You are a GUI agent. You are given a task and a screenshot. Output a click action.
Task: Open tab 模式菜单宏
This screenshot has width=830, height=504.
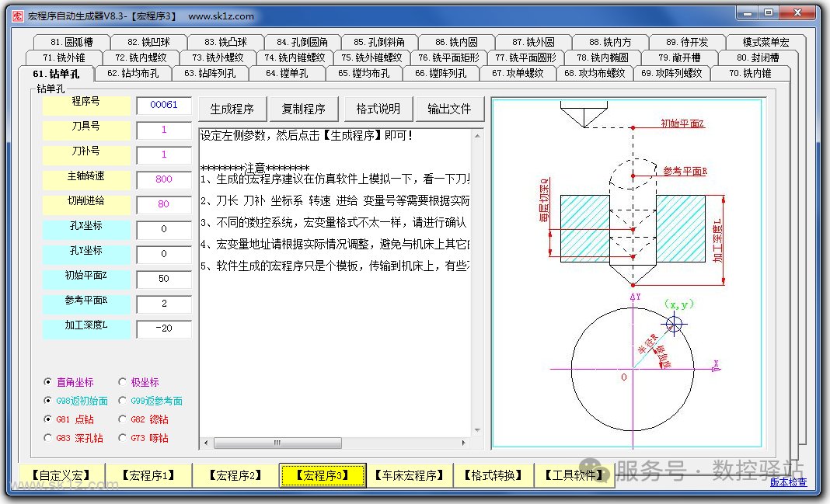click(x=765, y=42)
